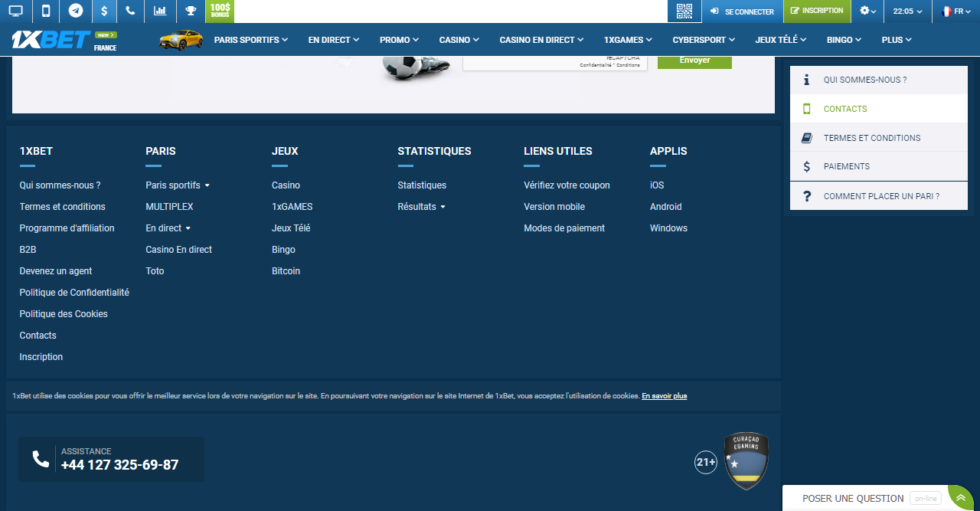The image size is (980, 511).
Task: Click the green Envoyer button
Action: click(694, 61)
